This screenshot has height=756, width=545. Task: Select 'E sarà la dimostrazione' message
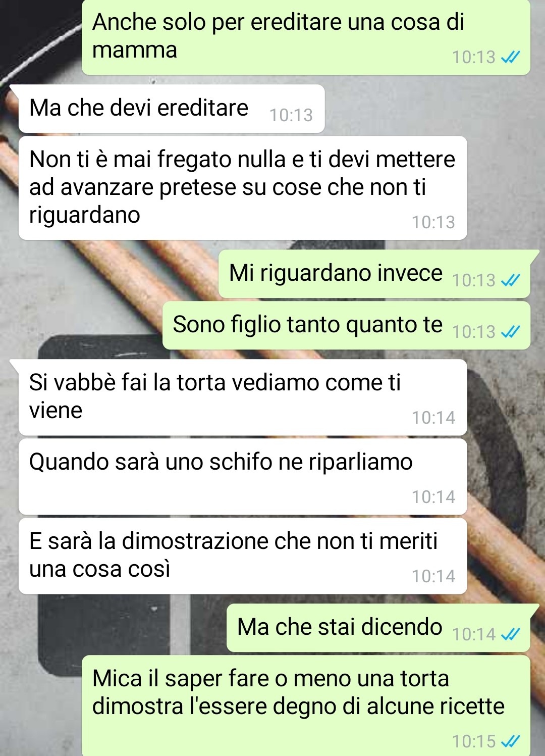click(x=243, y=556)
